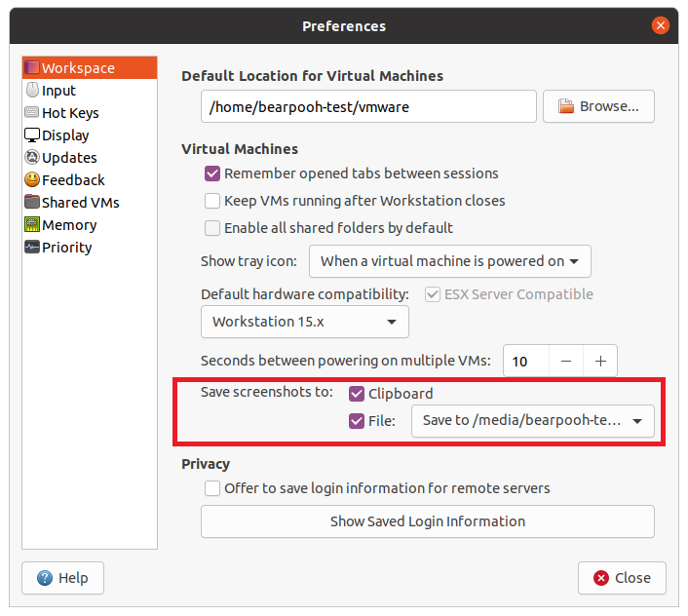This screenshot has height=616, width=688.
Task: Select Updates in the sidebar
Action: pos(90,158)
